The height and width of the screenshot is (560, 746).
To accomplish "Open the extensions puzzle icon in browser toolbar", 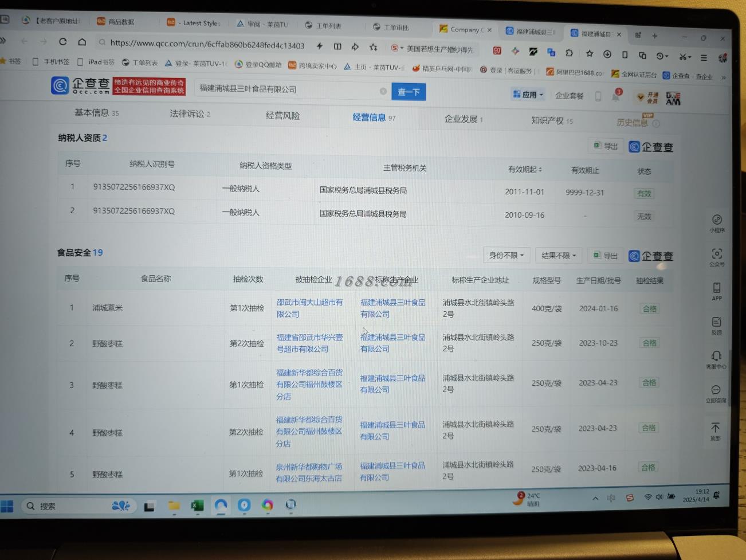I will 569,53.
